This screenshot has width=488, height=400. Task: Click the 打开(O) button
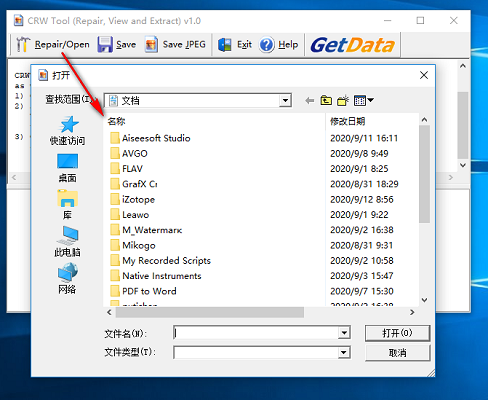click(x=397, y=333)
